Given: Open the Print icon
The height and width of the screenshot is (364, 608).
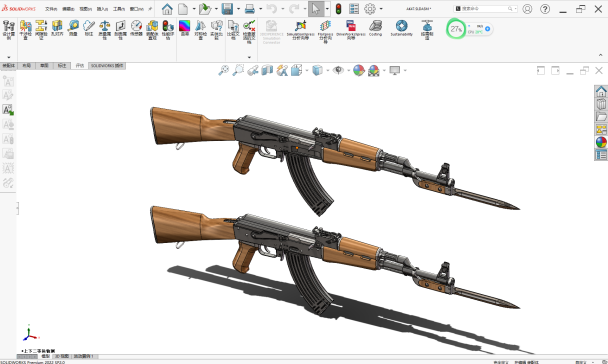Looking at the screenshot, I should click(x=250, y=9).
